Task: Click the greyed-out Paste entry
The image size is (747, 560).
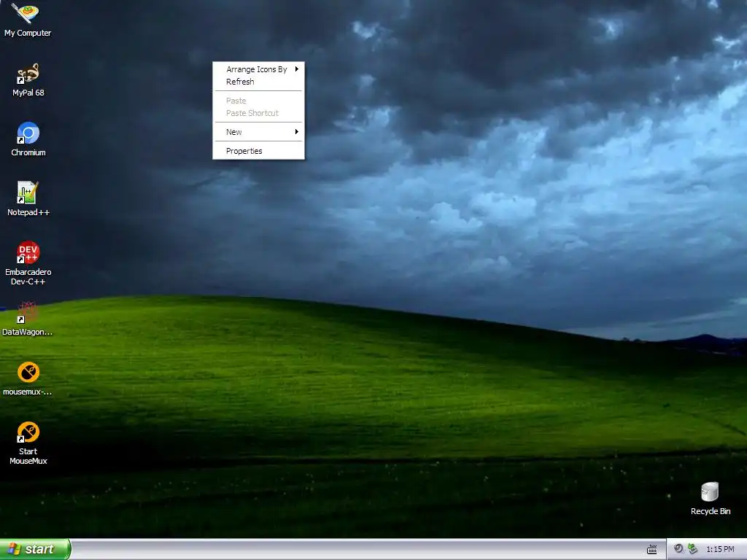Action: click(x=258, y=101)
